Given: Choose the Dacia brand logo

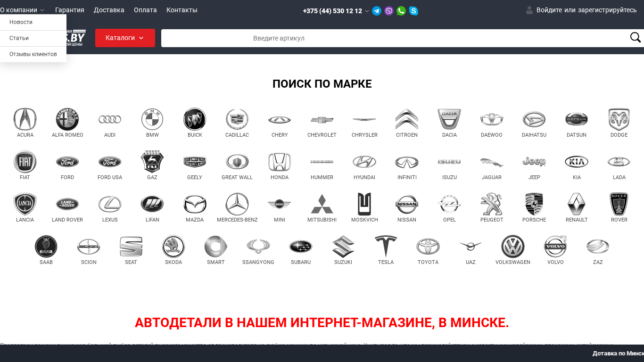Looking at the screenshot, I should click(449, 119).
